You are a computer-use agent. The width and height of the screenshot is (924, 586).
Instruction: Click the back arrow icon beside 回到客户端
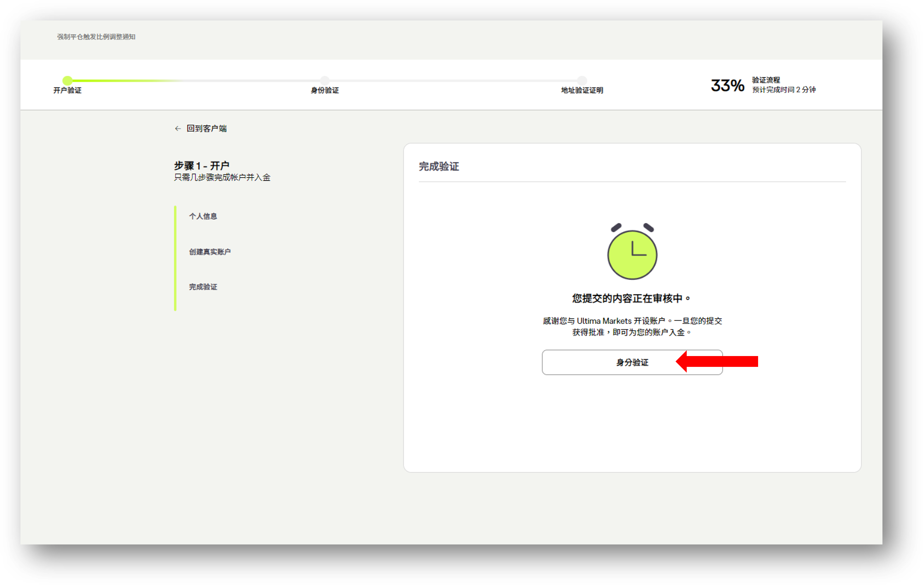[x=178, y=128]
